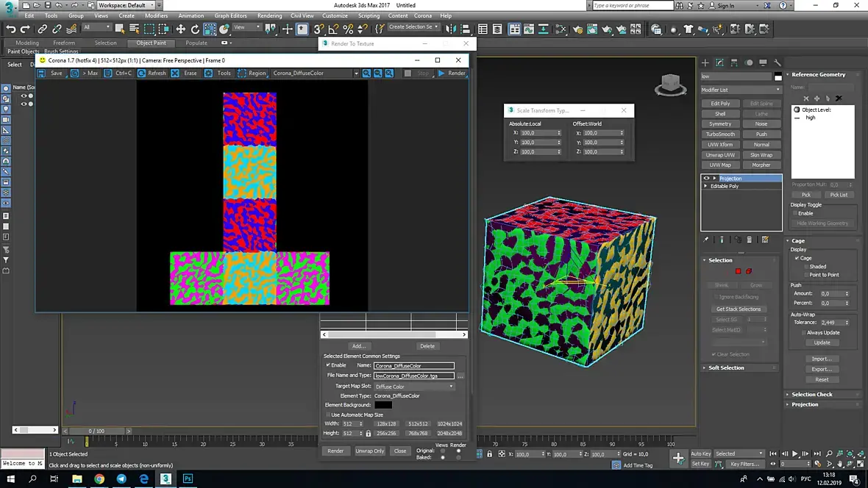Viewport: 868px width, 488px height.
Task: Click the Save icon in Corona frame buffer
Action: tap(43, 73)
